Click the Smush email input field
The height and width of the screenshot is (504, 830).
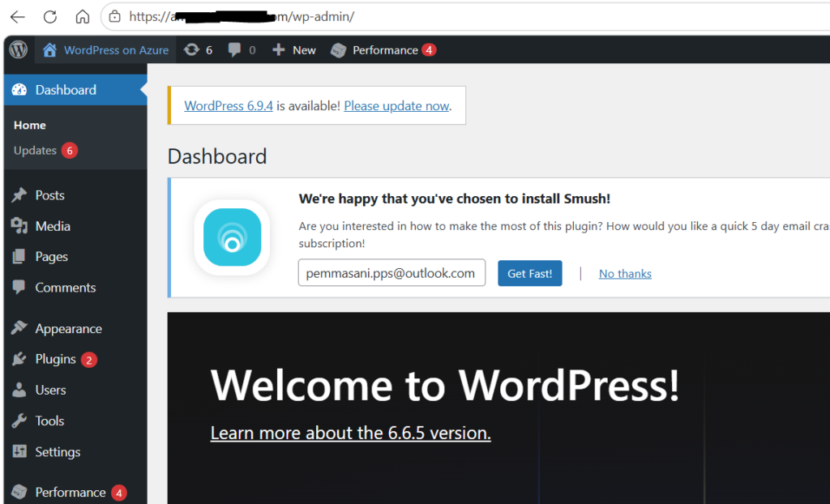click(x=391, y=272)
